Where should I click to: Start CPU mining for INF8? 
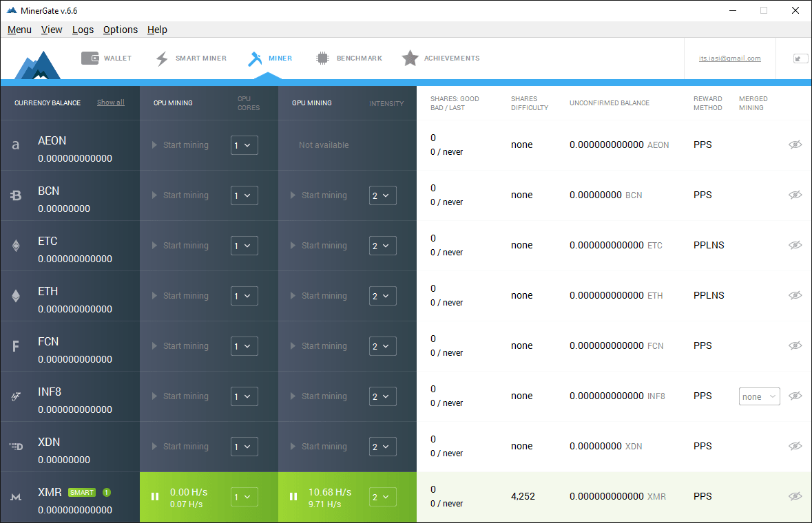click(180, 396)
